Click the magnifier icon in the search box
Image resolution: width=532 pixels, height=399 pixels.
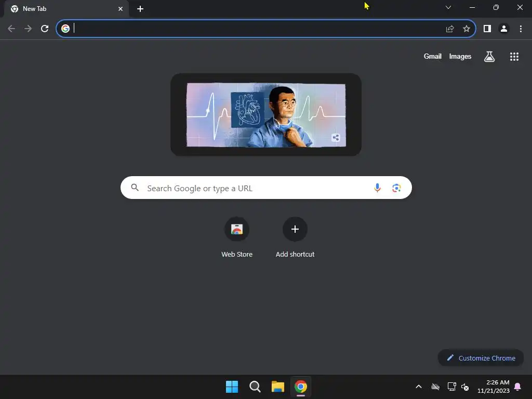tap(135, 187)
